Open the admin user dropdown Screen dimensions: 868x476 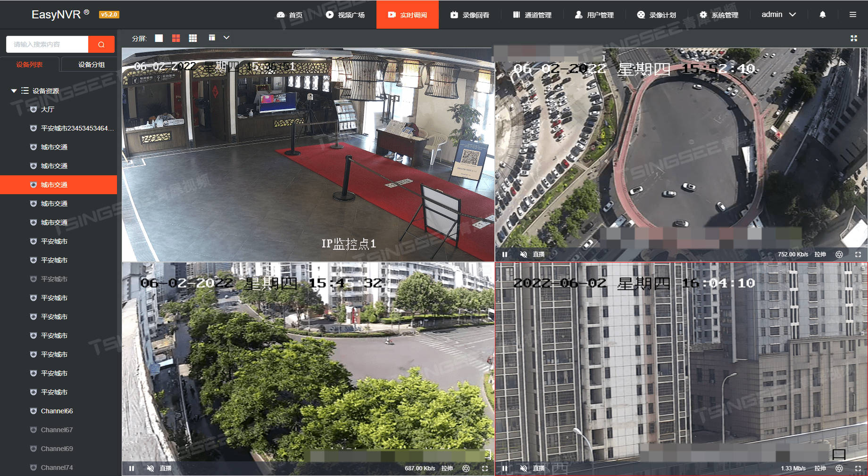(x=777, y=15)
